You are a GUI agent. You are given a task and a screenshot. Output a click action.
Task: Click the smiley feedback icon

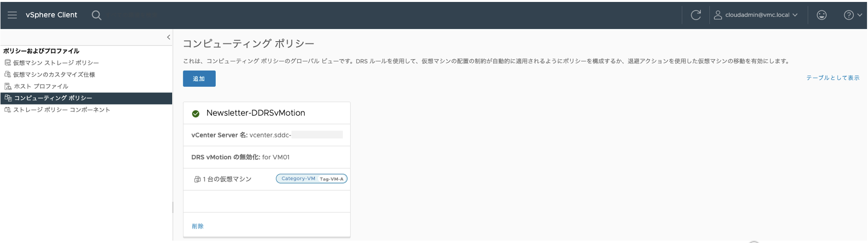point(821,15)
